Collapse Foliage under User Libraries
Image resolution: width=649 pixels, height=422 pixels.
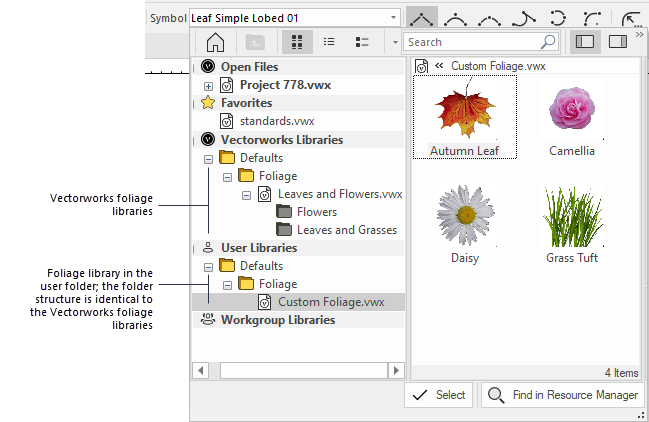(x=227, y=285)
